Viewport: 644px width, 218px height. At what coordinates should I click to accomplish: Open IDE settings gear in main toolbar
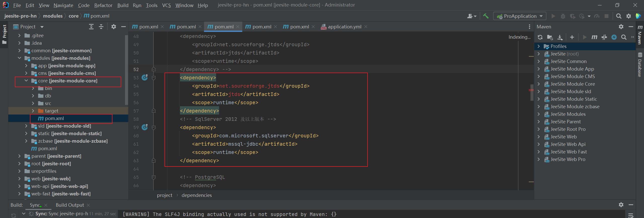click(x=629, y=16)
